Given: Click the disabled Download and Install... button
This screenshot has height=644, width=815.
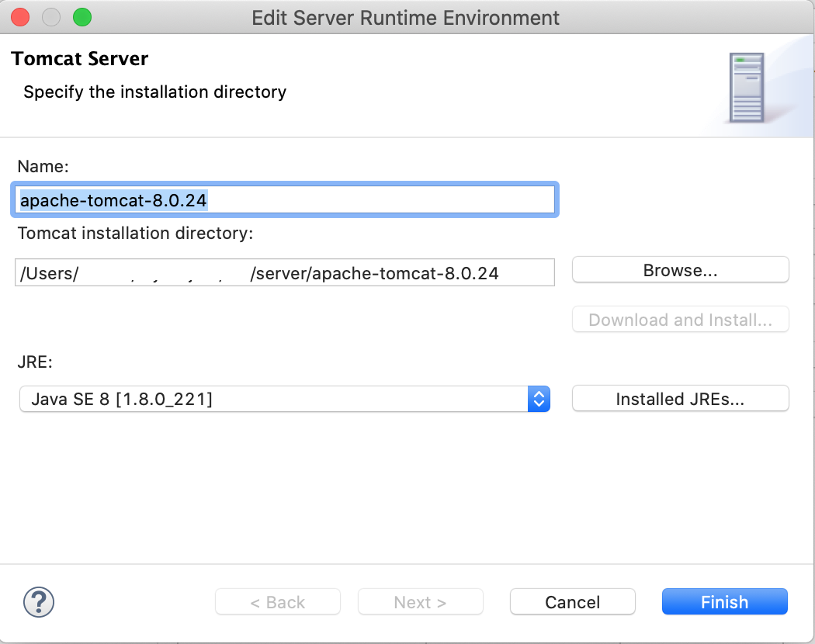Looking at the screenshot, I should [681, 320].
